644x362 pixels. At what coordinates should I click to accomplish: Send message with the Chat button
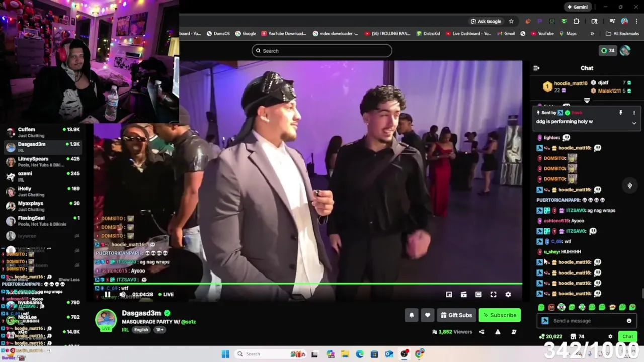point(627,336)
